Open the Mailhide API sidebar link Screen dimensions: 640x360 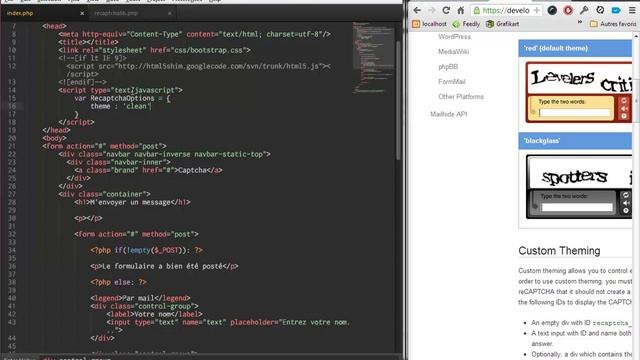(x=449, y=114)
